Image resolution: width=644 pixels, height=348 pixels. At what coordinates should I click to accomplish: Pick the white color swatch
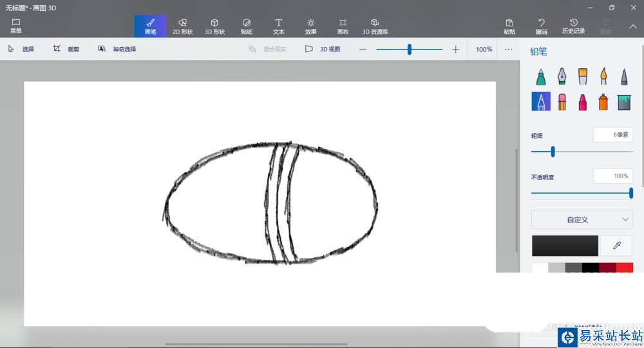(x=540, y=268)
